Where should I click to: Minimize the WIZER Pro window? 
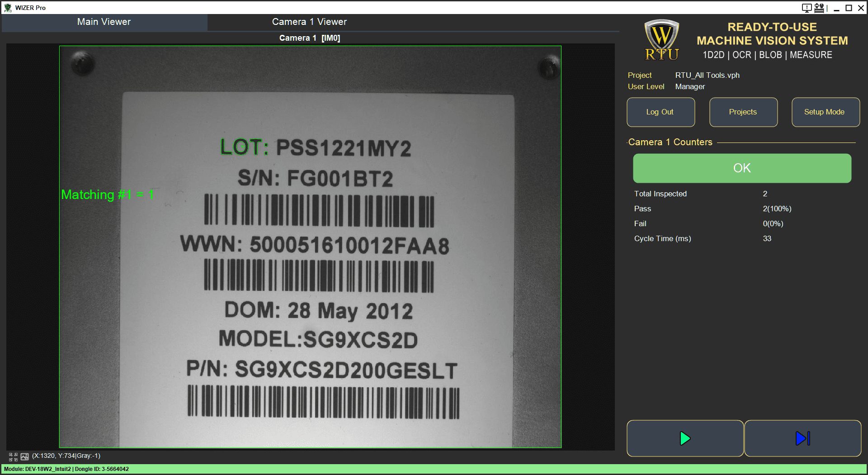tap(837, 8)
